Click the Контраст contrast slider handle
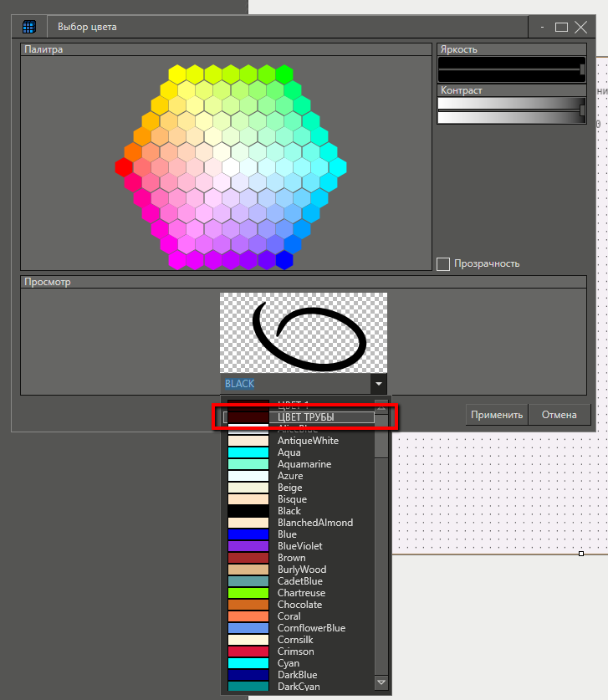This screenshot has height=700, width=608. [x=582, y=110]
